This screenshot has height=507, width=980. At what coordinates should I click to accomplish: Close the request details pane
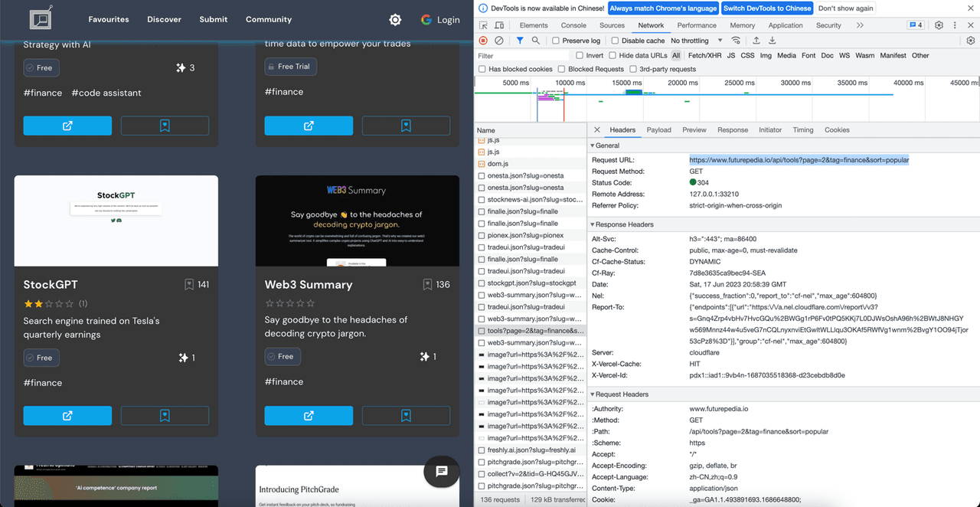[x=597, y=130]
